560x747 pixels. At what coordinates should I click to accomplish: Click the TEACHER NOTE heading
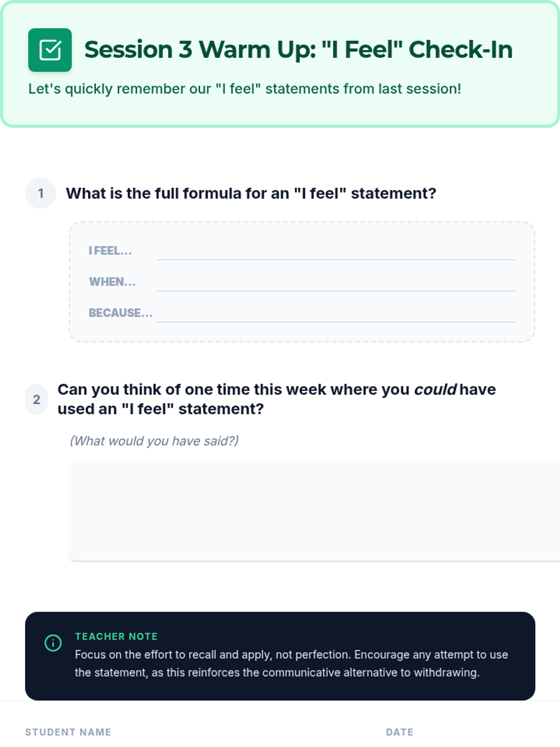coord(116,636)
